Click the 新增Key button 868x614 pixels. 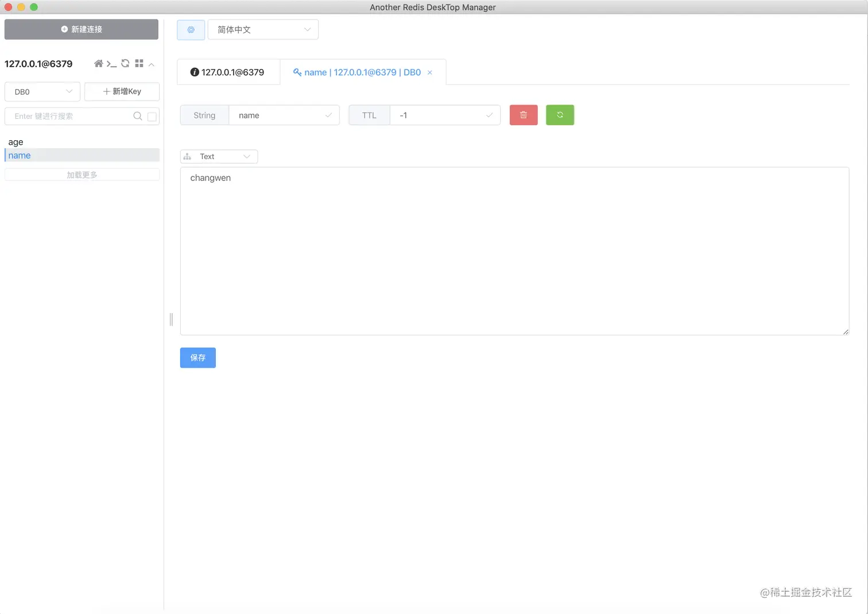(x=122, y=92)
